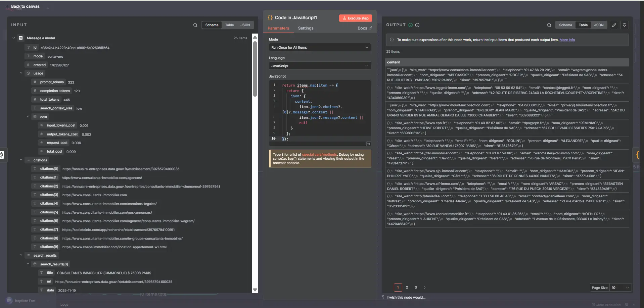Viewport: 644px width, 308px height.
Task: Open the special vars/methods link
Action: click(x=319, y=155)
